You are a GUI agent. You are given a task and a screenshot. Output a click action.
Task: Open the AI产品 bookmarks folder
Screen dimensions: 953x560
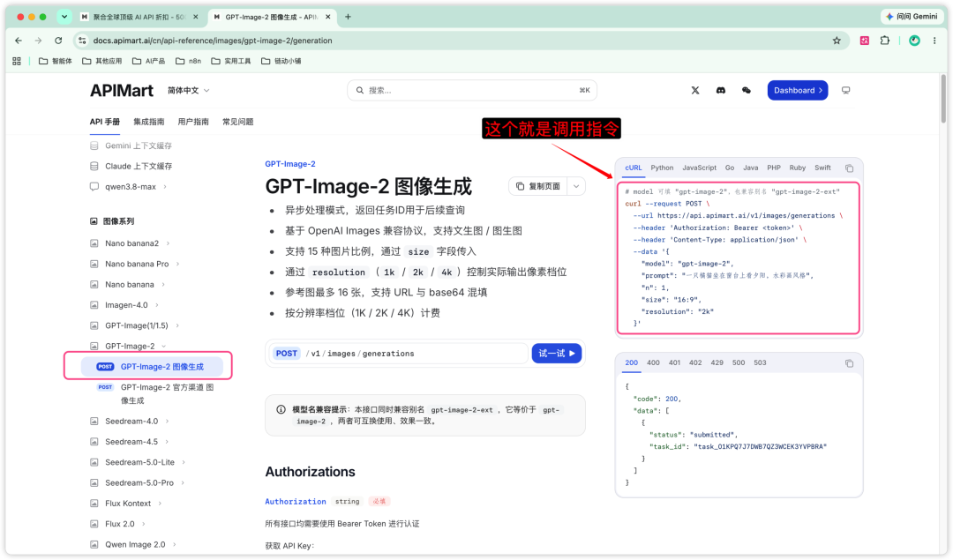(149, 62)
